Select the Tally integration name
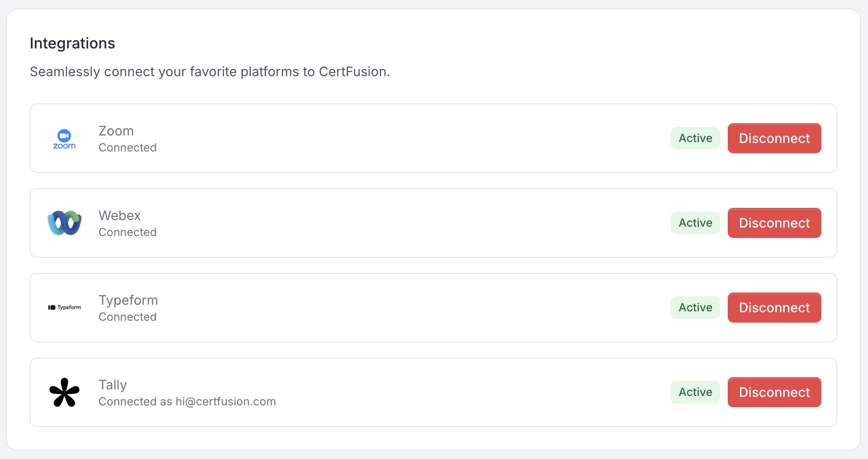868x459 pixels. (x=113, y=385)
